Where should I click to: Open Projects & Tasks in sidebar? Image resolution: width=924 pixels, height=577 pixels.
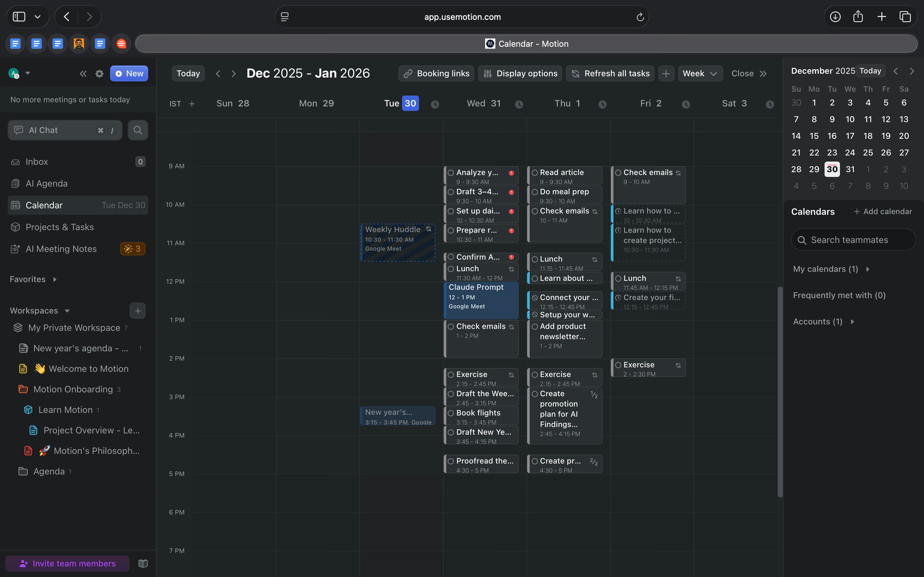point(60,227)
